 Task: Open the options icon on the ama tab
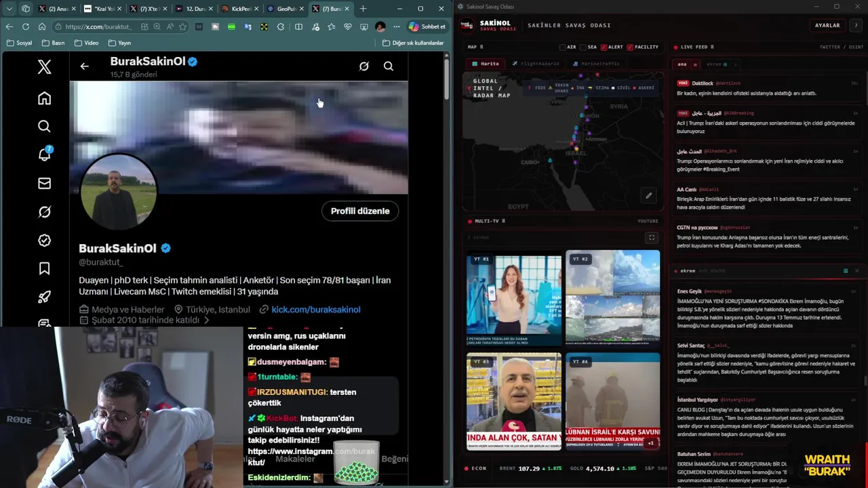click(696, 64)
